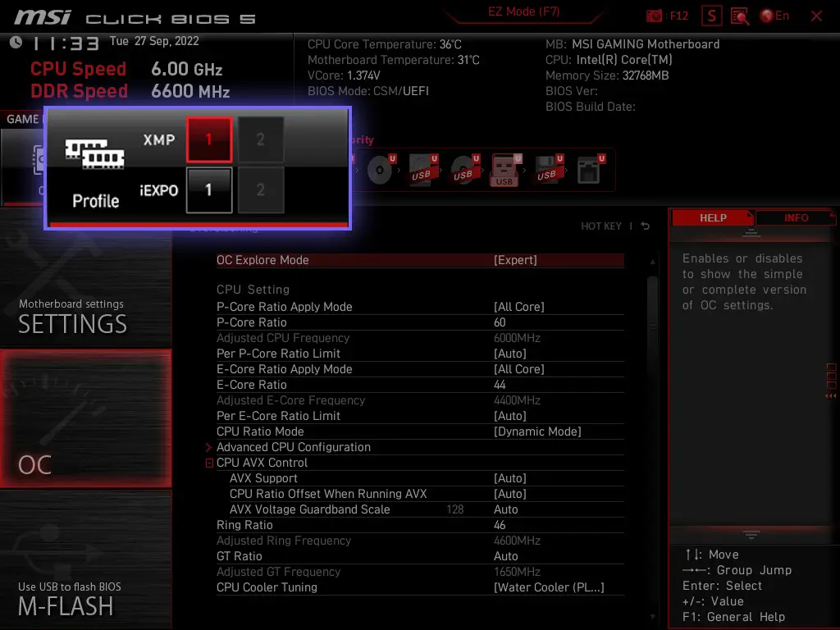This screenshot has width=840, height=630.
Task: Select the CD/DVD drive boot icon
Action: pos(380,170)
